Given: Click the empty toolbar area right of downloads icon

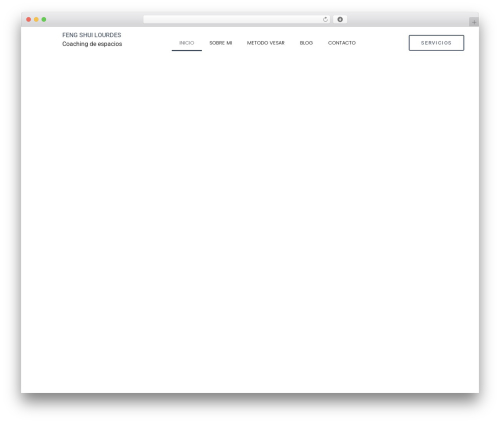Looking at the screenshot, I should point(408,19).
